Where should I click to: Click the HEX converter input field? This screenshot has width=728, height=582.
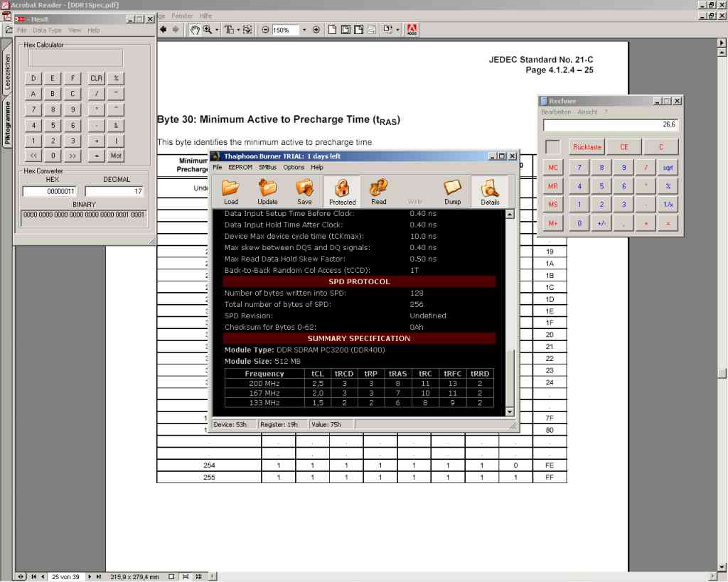[49, 191]
